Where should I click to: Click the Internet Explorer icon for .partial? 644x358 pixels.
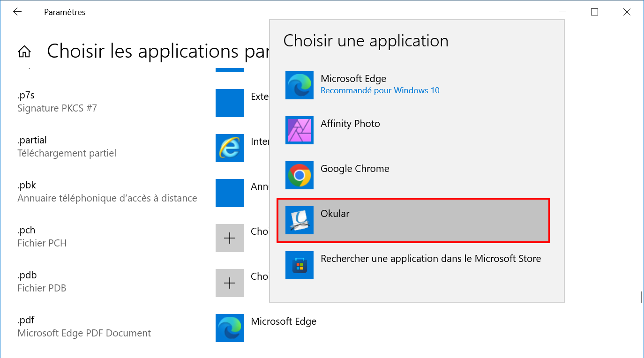[x=230, y=148]
